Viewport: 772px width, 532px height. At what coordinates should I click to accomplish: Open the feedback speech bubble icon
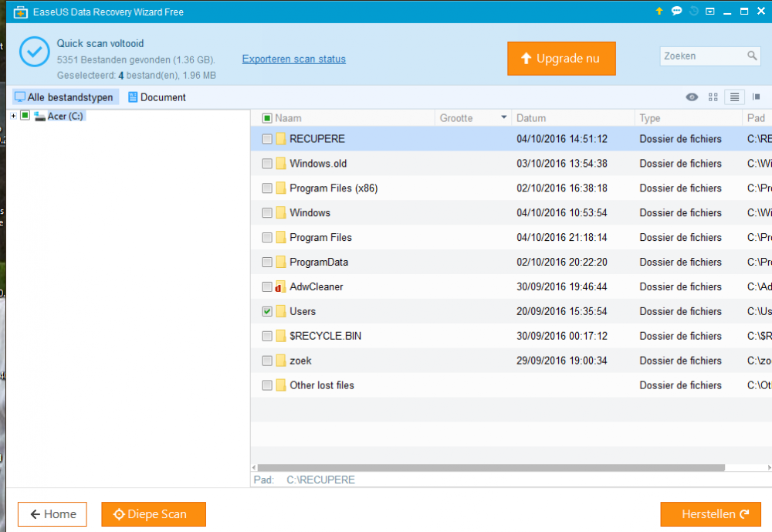point(676,12)
